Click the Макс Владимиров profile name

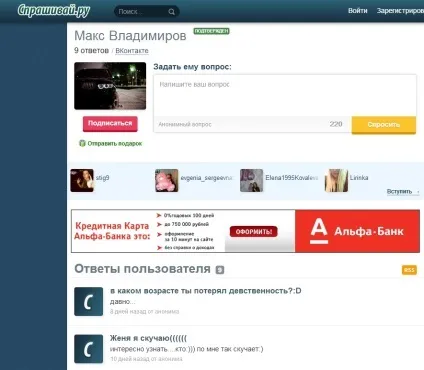coord(130,36)
